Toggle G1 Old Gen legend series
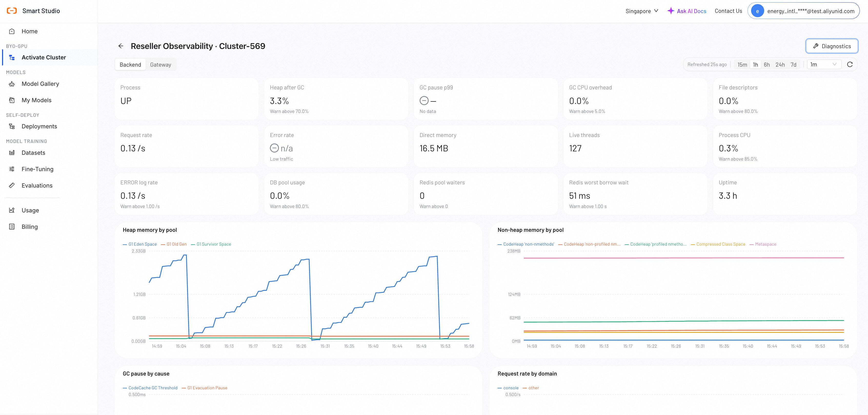 [174, 244]
